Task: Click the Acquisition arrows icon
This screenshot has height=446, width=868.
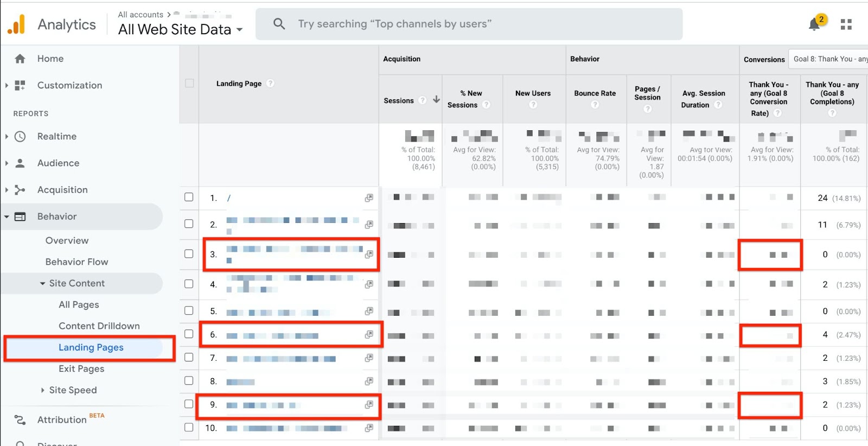Action: 20,189
